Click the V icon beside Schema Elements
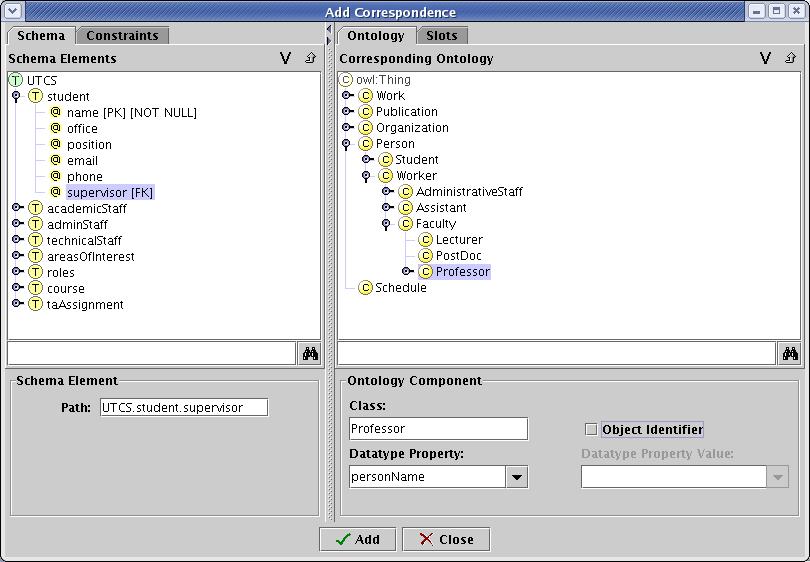Viewport: 810px width, 562px height. 285,58
